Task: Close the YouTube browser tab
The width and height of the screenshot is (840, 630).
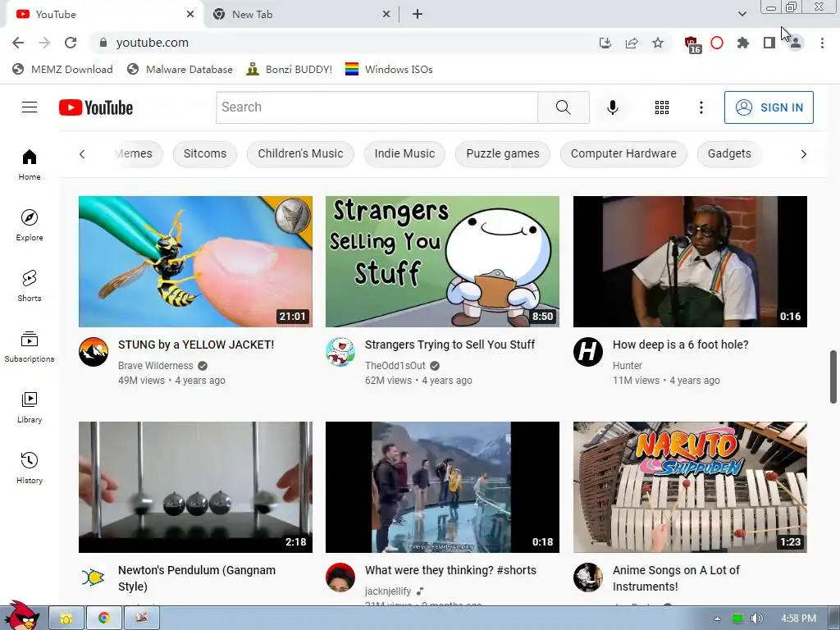Action: pos(190,15)
